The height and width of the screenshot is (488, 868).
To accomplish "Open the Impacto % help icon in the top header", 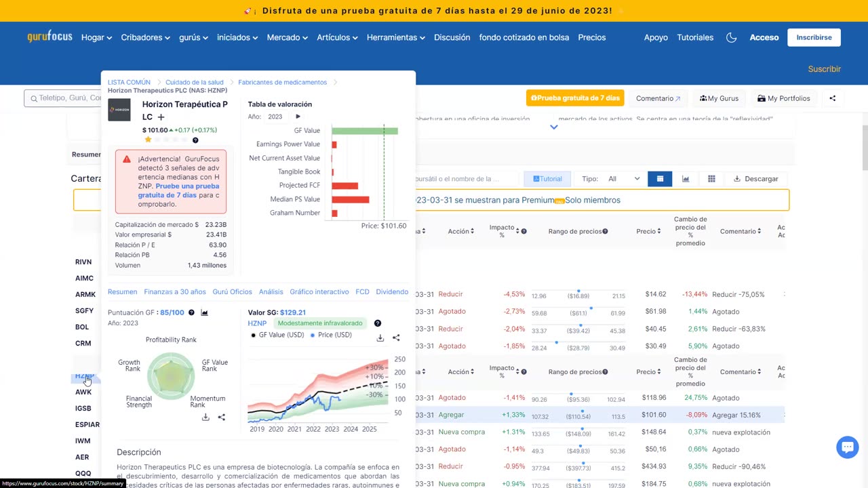I will pos(524,231).
